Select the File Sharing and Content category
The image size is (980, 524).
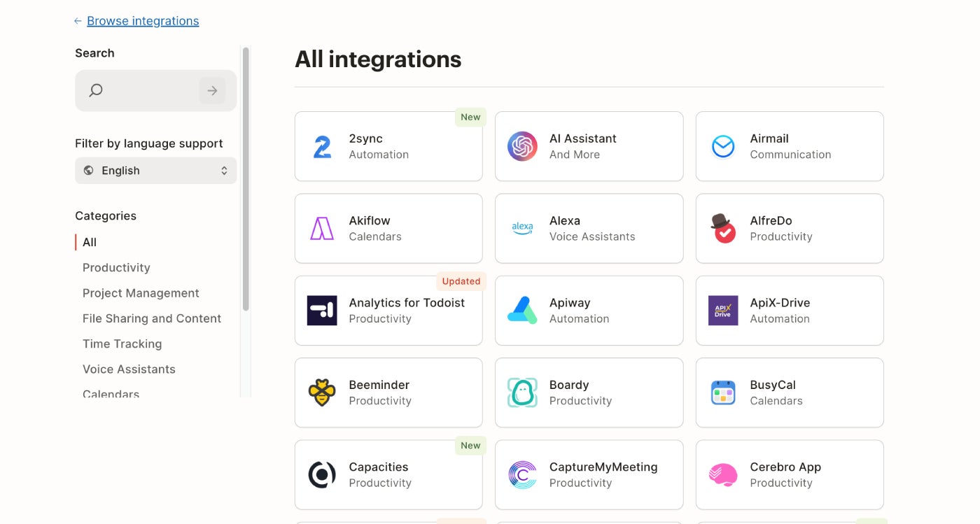click(152, 318)
